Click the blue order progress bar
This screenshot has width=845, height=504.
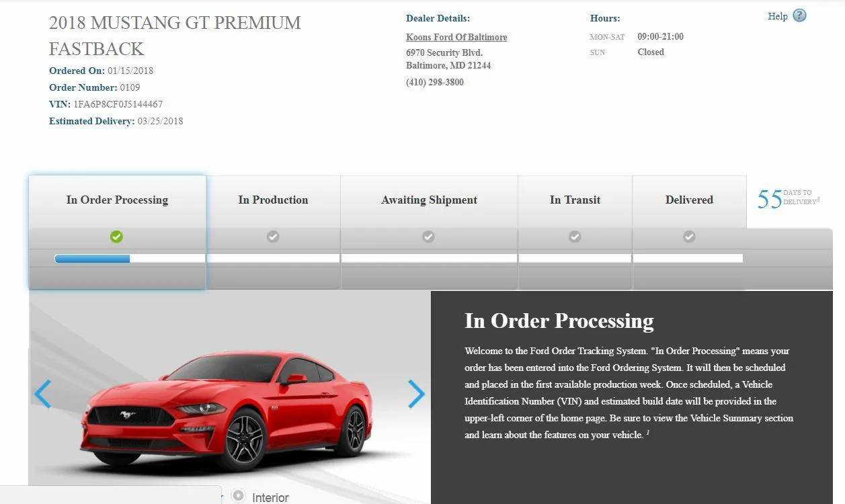pyautogui.click(x=92, y=259)
